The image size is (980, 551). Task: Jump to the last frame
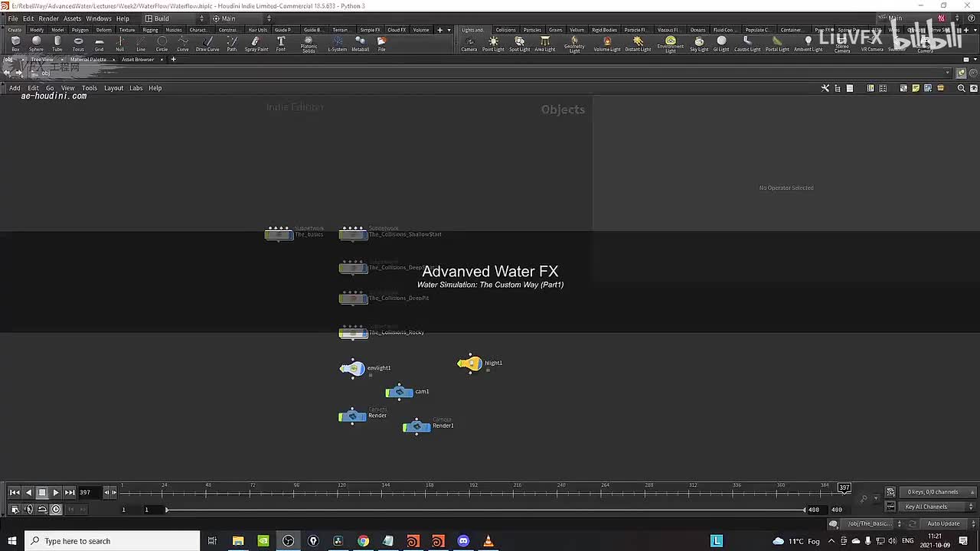[70, 492]
